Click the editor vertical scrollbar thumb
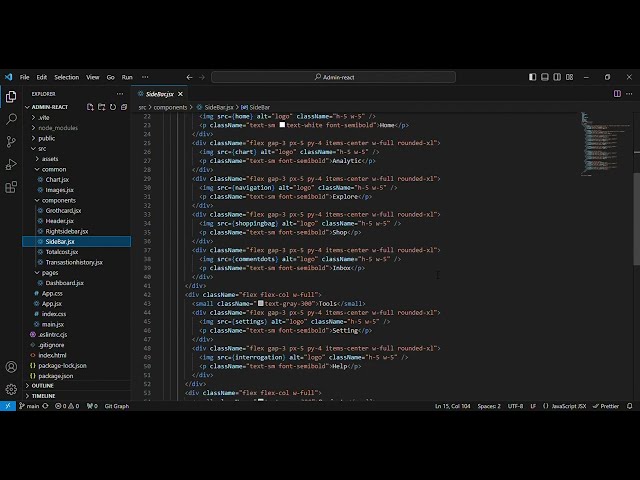This screenshot has height=480, width=640. [637, 219]
